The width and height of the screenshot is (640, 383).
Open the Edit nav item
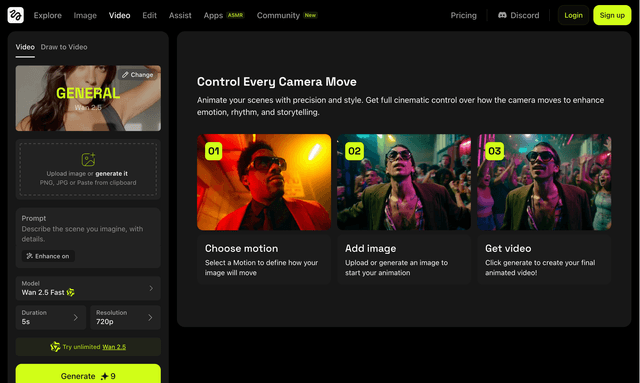(149, 15)
